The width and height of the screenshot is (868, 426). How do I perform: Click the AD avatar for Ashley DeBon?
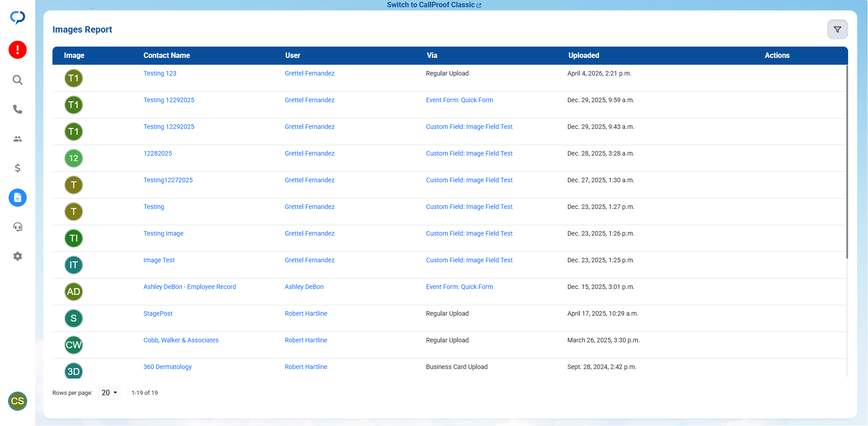tap(74, 292)
